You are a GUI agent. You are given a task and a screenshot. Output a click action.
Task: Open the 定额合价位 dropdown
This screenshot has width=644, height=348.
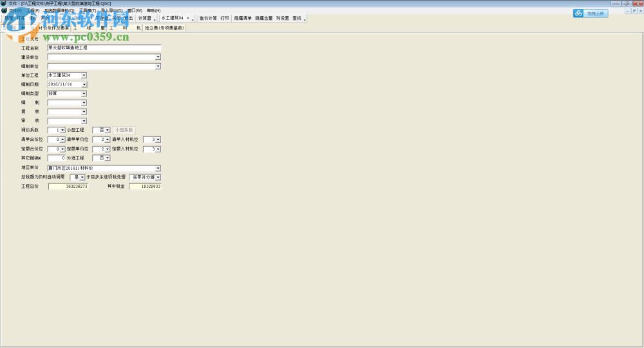(x=62, y=149)
